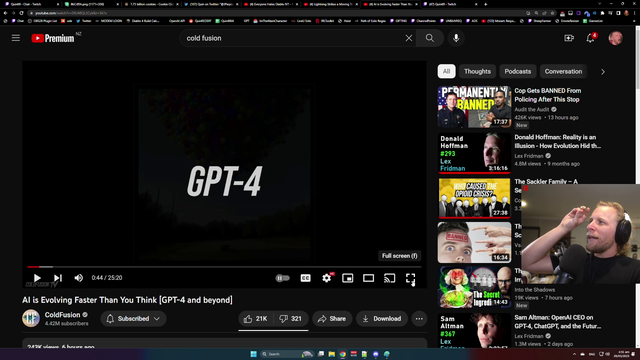Show more filter chips arrow
Viewport: 640px width, 360px height.
[x=602, y=72]
